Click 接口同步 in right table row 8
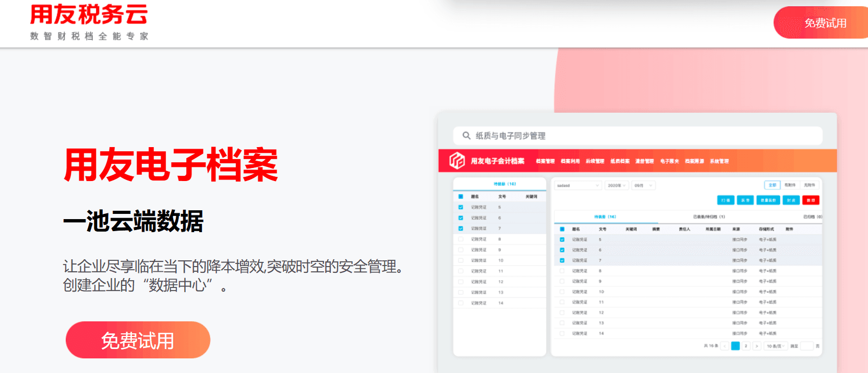The height and width of the screenshot is (373, 868). click(x=740, y=271)
